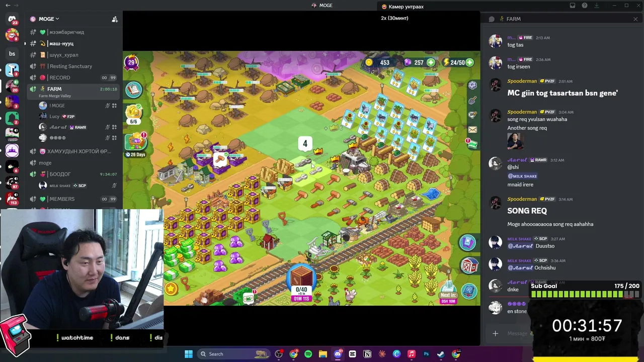This screenshot has height=362, width=644.
Task: Open the 26 Days event basket
Action: pos(136,145)
